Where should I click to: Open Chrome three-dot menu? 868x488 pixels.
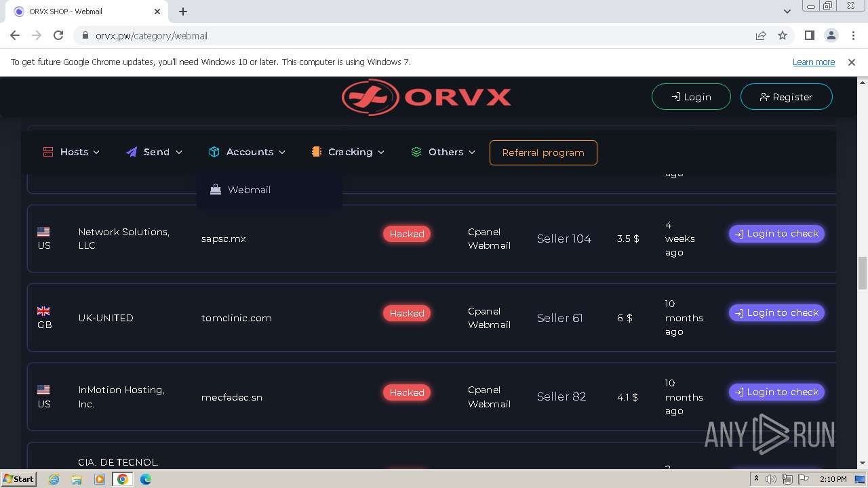852,35
